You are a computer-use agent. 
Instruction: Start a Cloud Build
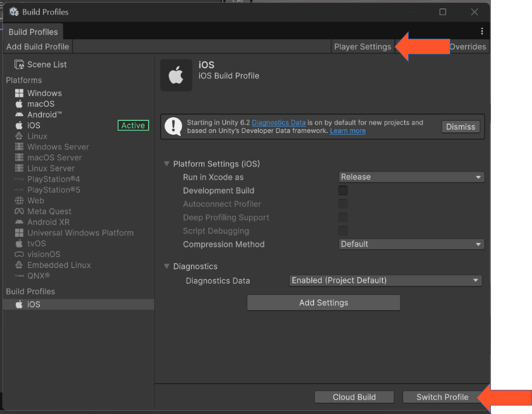tap(354, 397)
